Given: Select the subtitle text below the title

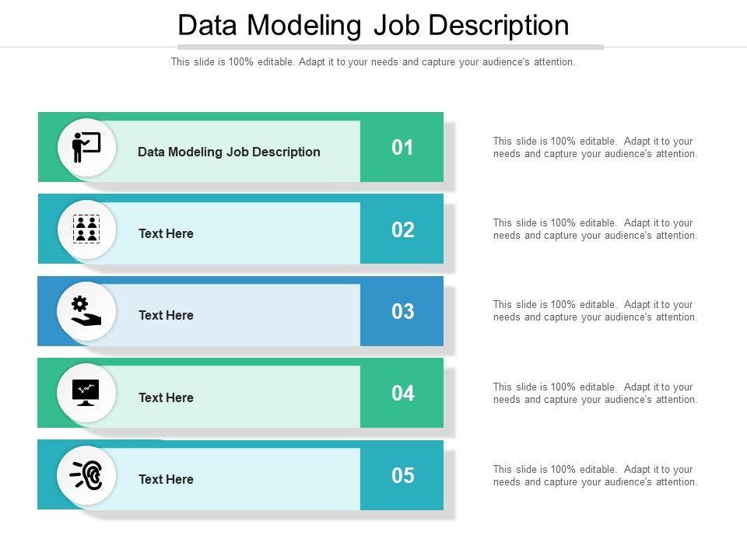Looking at the screenshot, I should [373, 62].
